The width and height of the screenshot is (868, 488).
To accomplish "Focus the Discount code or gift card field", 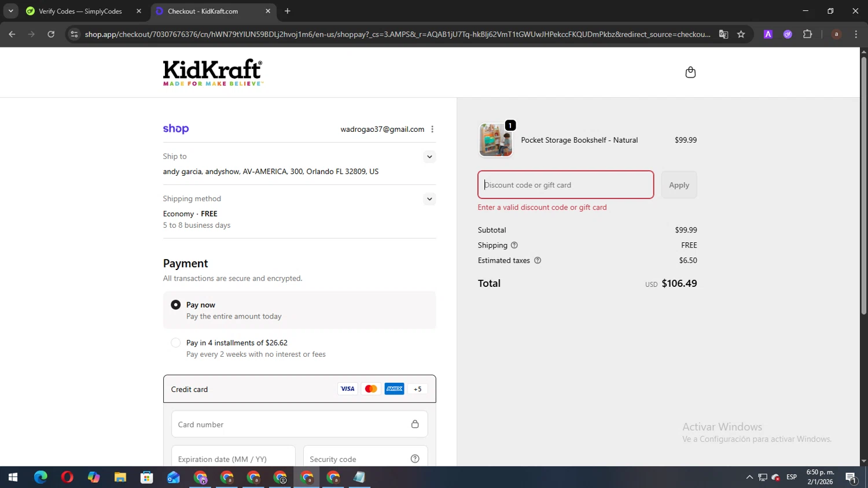I will click(566, 185).
